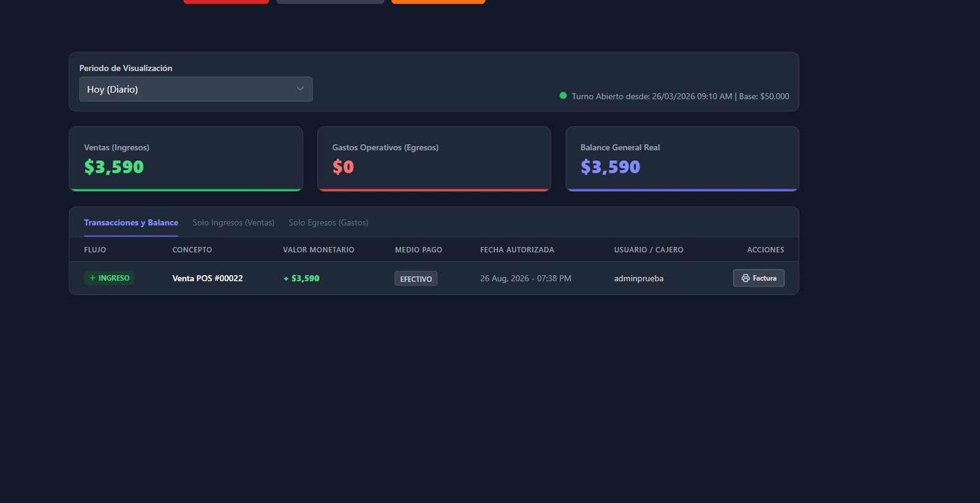This screenshot has height=503, width=980.
Task: Select the Venta POS #00022 concept cell
Action: point(208,278)
